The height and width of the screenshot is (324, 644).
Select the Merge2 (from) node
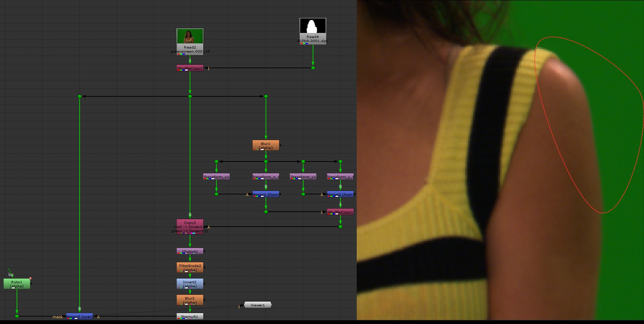340,194
